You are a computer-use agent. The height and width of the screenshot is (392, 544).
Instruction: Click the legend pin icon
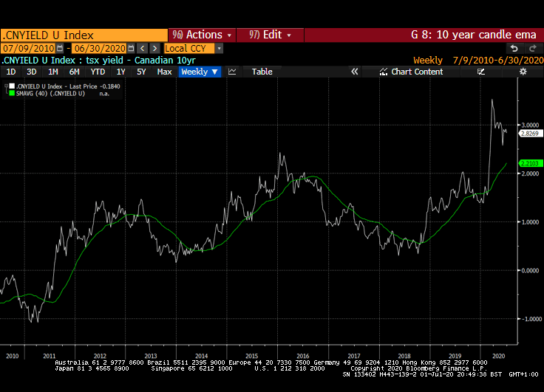pos(6,86)
